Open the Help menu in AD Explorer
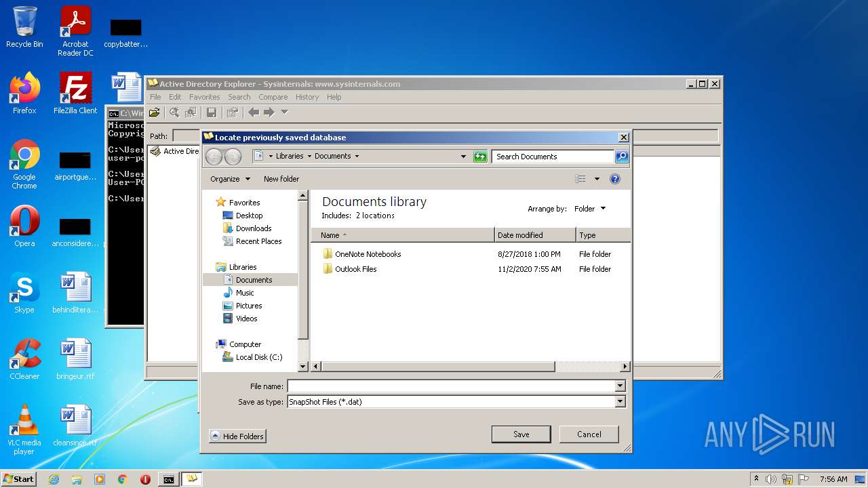The height and width of the screenshot is (488, 868). (334, 97)
